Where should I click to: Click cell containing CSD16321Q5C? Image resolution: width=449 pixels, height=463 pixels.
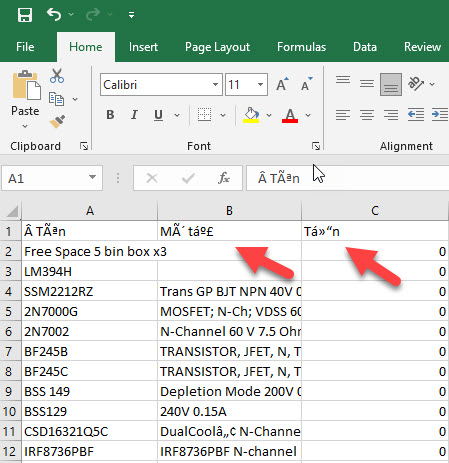pos(89,432)
